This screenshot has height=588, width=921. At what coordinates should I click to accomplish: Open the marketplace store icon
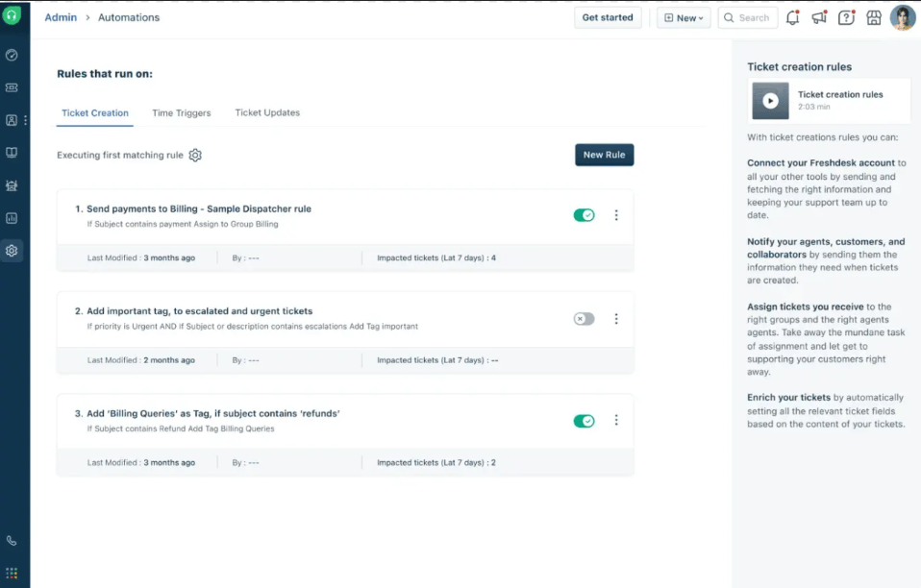(x=873, y=17)
